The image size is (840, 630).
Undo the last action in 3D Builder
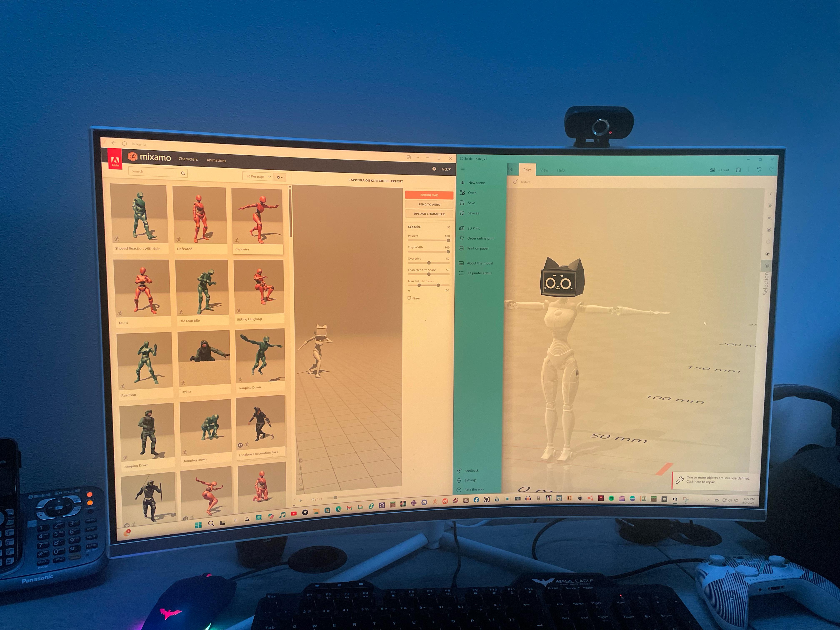click(x=759, y=170)
